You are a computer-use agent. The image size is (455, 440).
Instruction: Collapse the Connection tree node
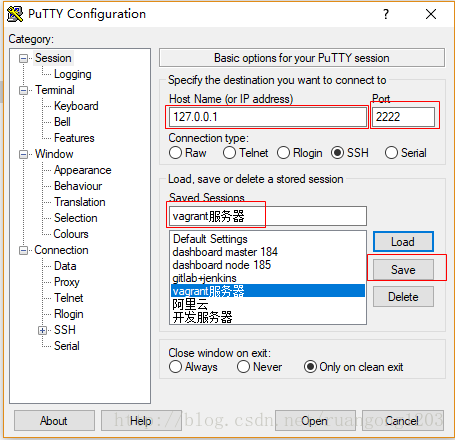[23, 251]
